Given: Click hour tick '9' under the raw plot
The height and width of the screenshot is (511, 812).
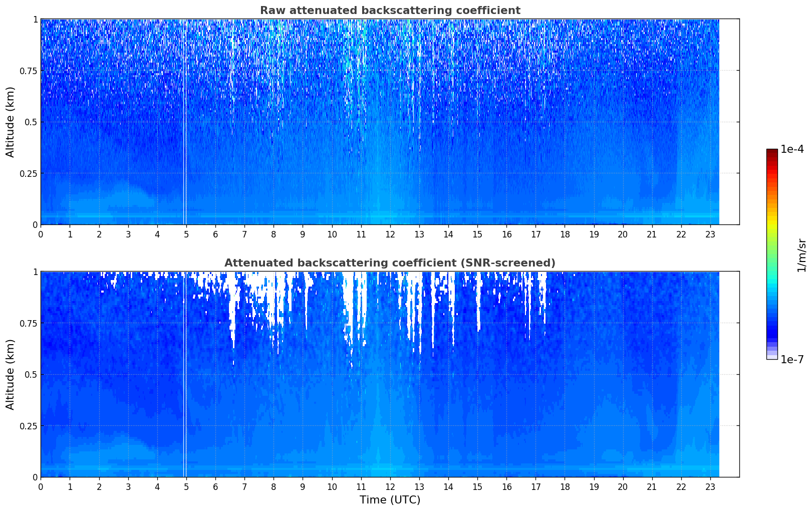Looking at the screenshot, I should coord(303,234).
